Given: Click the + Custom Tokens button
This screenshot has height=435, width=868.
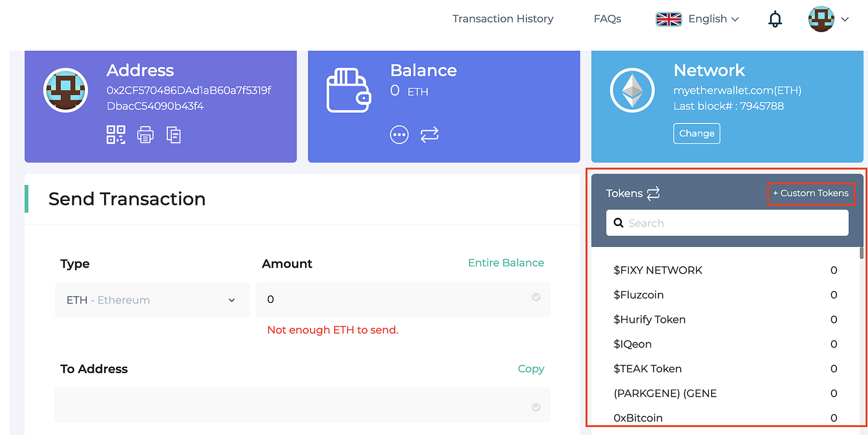Looking at the screenshot, I should (x=811, y=193).
